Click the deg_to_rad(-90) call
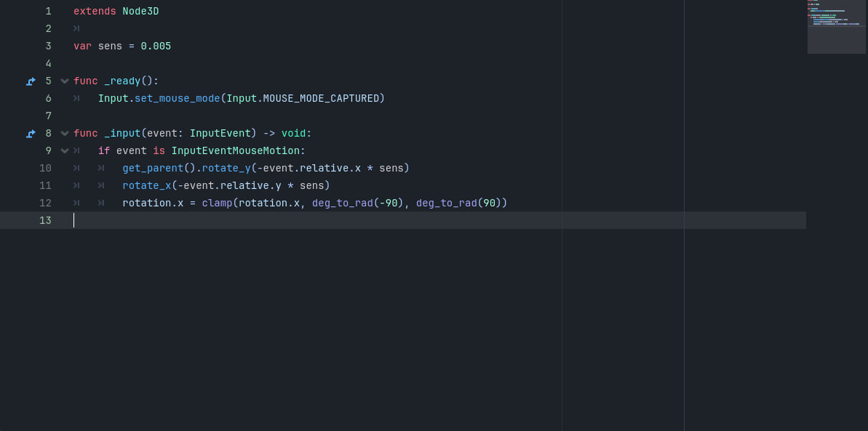Image resolution: width=868 pixels, height=431 pixels. tap(358, 203)
